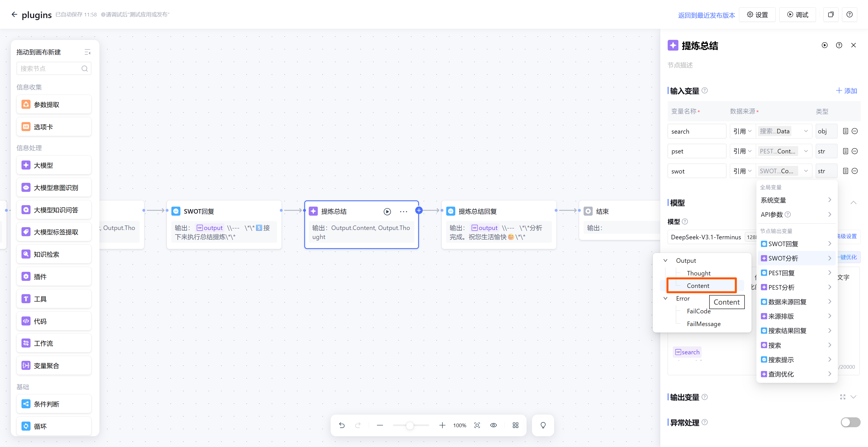
Task: Click the back arrow beside plugins
Action: (14, 14)
